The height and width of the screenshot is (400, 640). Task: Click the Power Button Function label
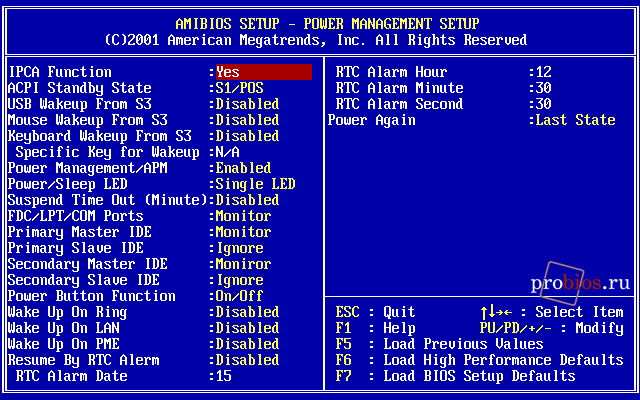pos(92,296)
